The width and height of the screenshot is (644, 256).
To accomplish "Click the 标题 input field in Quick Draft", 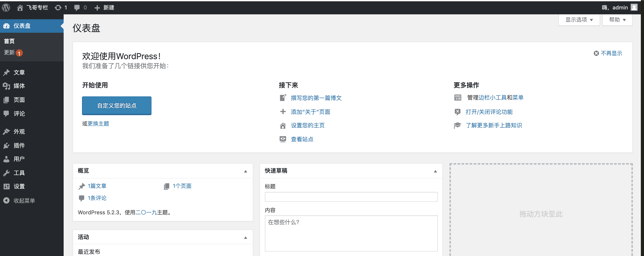I will pyautogui.click(x=351, y=197).
